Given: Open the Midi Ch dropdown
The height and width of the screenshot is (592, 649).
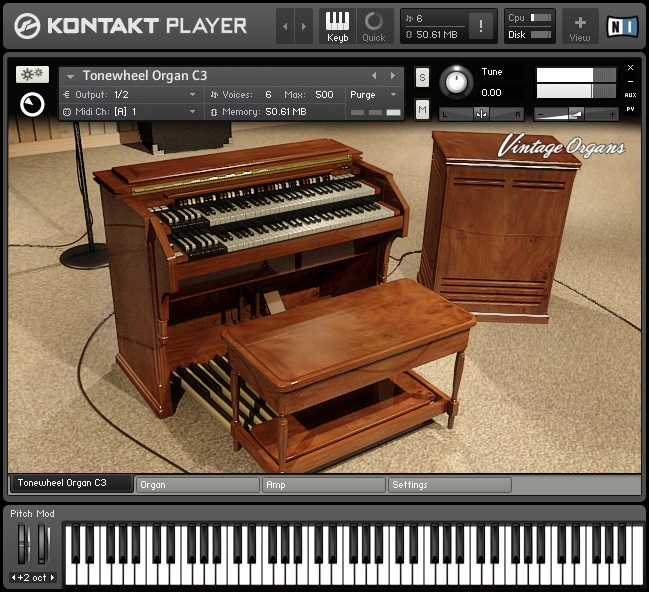Looking at the screenshot, I should [130, 112].
